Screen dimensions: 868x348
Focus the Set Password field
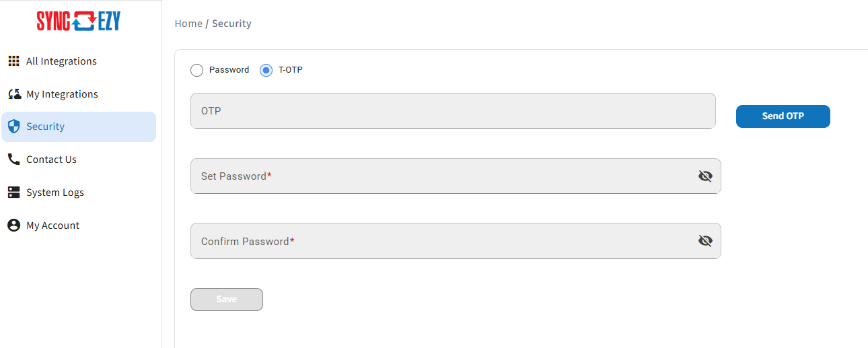tap(456, 176)
